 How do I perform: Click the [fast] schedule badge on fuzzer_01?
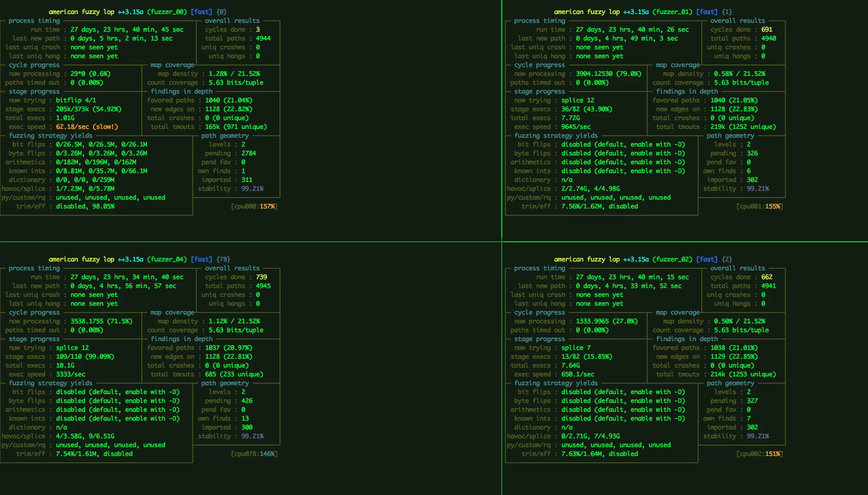[x=706, y=11]
